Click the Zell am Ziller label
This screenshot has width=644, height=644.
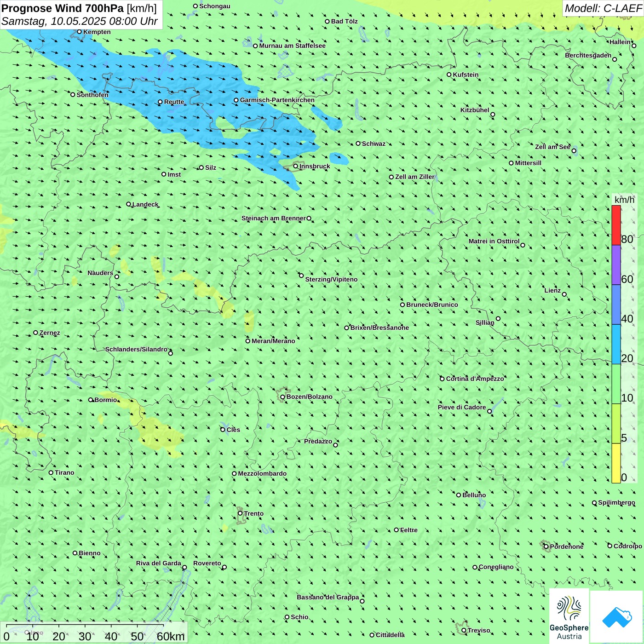(x=414, y=177)
